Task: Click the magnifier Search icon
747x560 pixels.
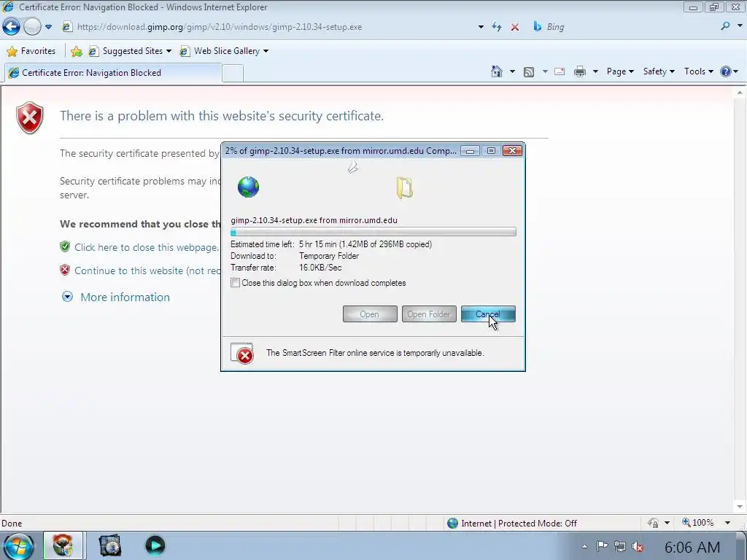Action: (x=726, y=26)
